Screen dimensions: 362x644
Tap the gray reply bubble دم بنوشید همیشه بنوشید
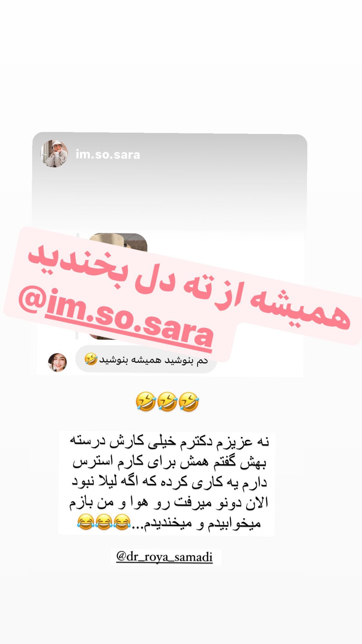coord(146,359)
